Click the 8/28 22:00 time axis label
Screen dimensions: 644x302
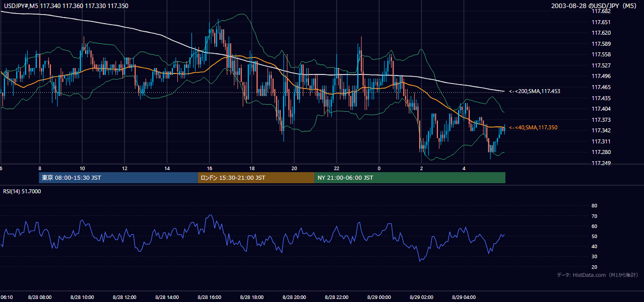337,297
